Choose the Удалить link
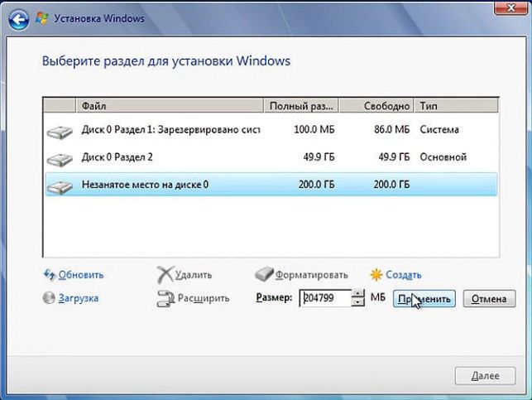 [194, 275]
